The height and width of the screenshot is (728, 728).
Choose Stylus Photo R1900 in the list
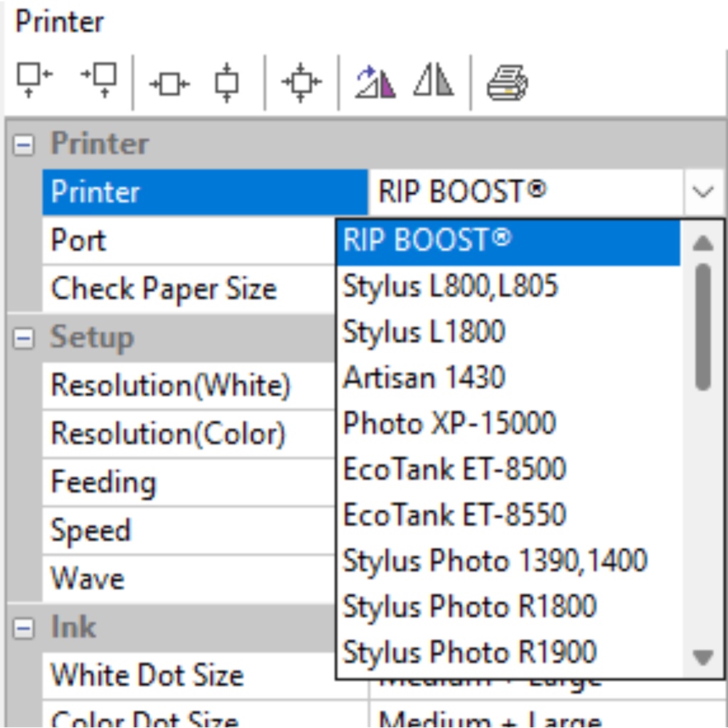(x=469, y=652)
